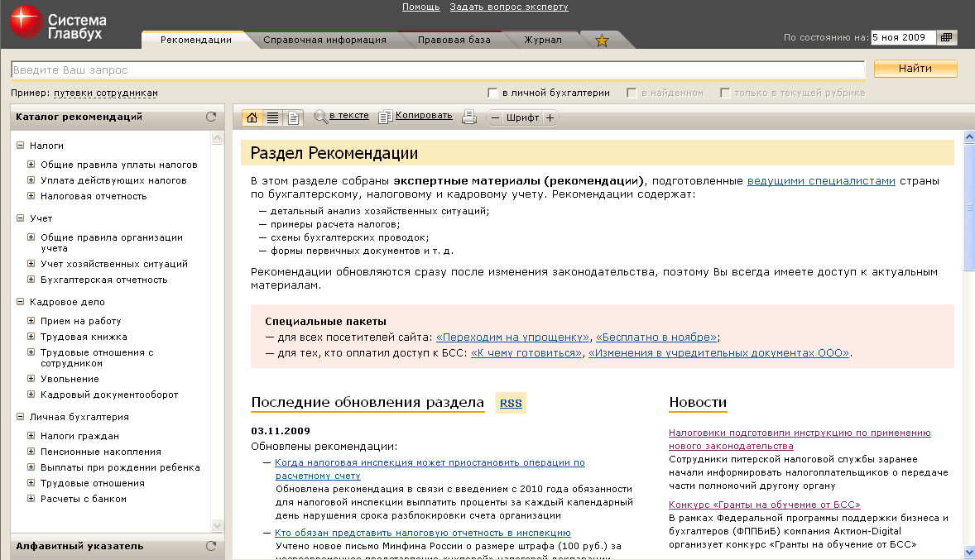Click the RSS feed link
Image resolution: width=975 pixels, height=560 pixels.
512,403
